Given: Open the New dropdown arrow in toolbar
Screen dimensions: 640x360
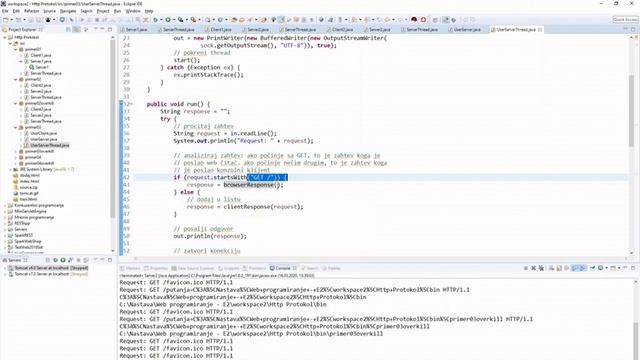Looking at the screenshot, I should 11,20.
